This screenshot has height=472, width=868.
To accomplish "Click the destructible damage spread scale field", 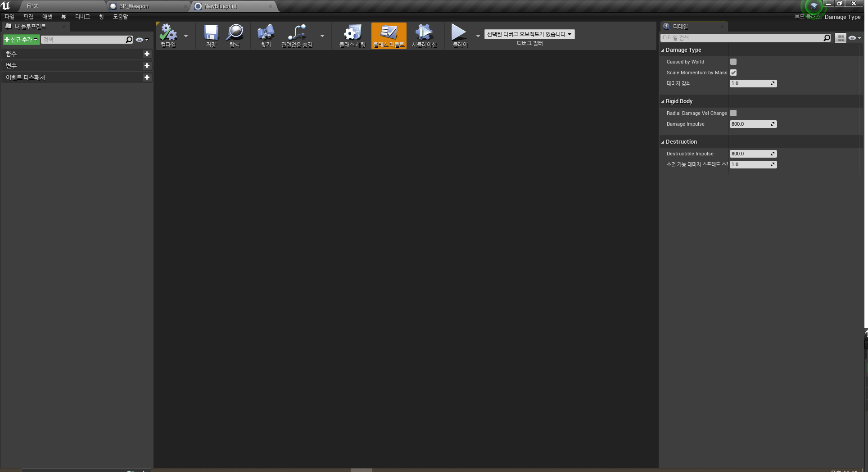I will click(x=753, y=164).
